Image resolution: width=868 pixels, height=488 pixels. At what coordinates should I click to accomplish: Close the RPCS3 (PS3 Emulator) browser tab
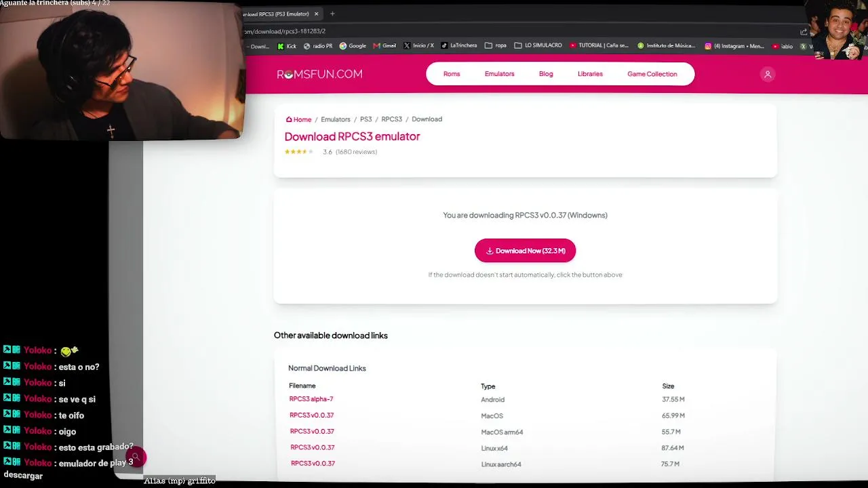(x=316, y=14)
